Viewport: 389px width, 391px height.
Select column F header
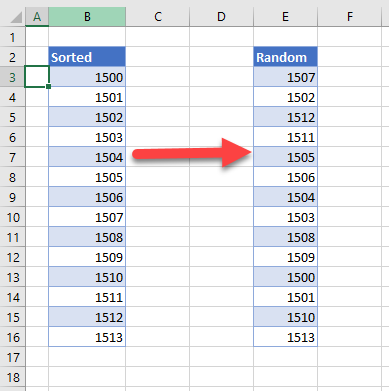(x=349, y=16)
